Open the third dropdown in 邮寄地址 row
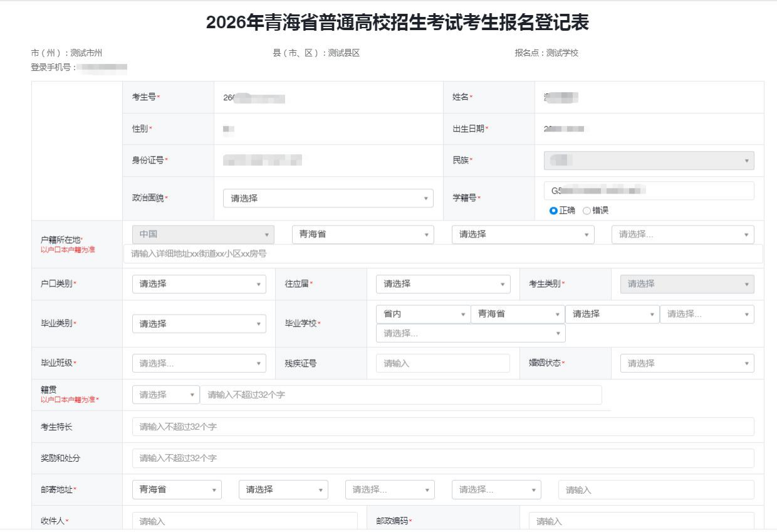777x532 pixels. click(390, 489)
